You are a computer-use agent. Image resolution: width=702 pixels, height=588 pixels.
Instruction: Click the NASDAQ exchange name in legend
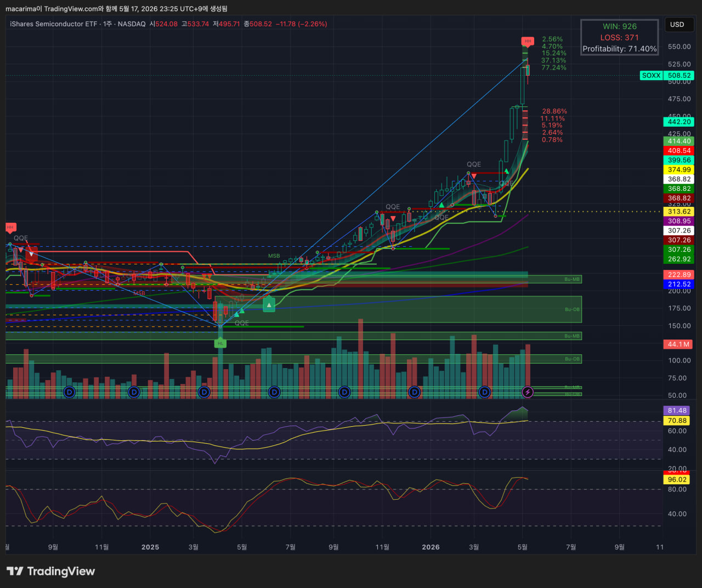(x=132, y=24)
